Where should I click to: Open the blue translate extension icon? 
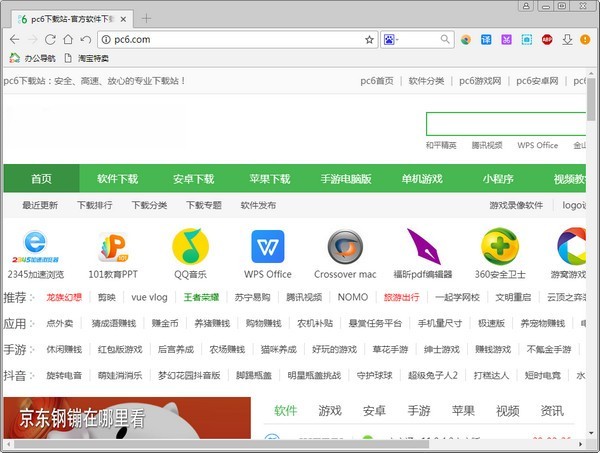(486, 39)
